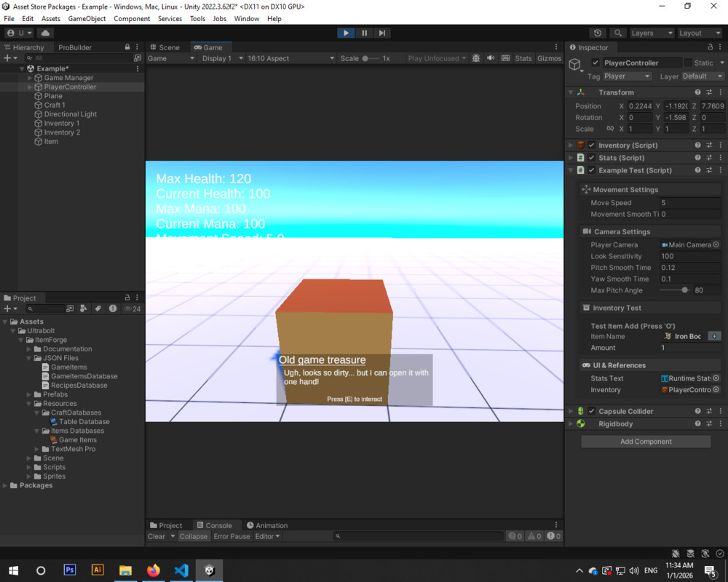Screen dimensions: 728x582
Task: Disable the Stats (Script) component
Action: [593, 157]
